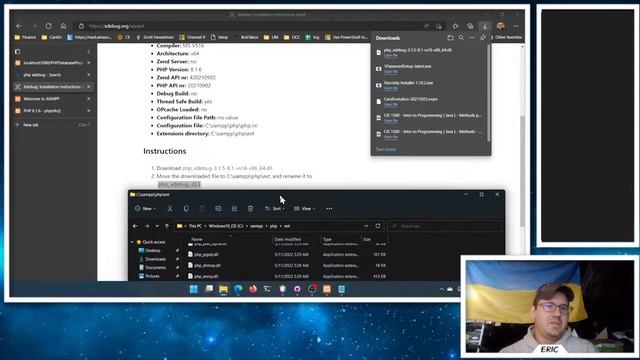Select the php_shmop.dll file row
The image size is (640, 360).
(287, 265)
